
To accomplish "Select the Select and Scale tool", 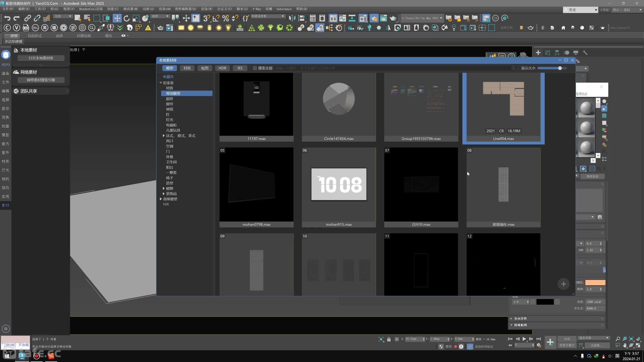I will pos(136,18).
